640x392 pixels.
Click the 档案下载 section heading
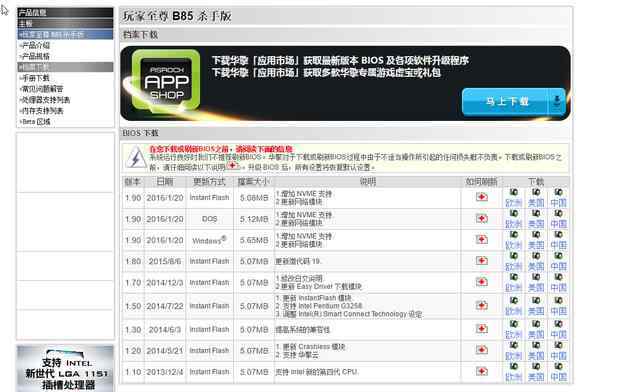[x=140, y=35]
